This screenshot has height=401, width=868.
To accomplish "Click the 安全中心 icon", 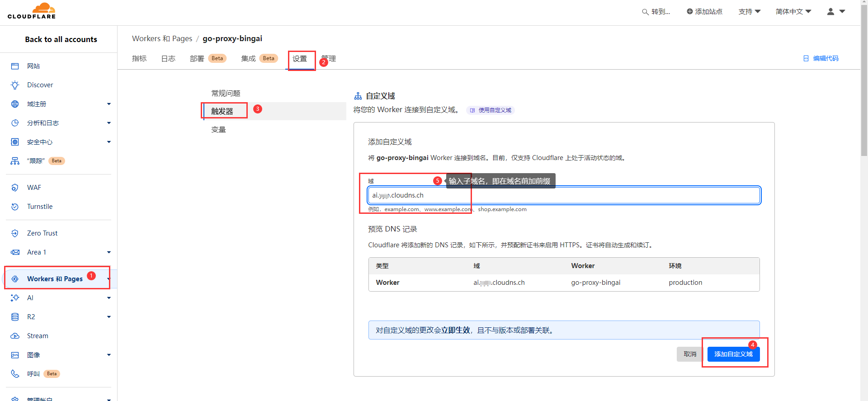I will click(x=15, y=142).
